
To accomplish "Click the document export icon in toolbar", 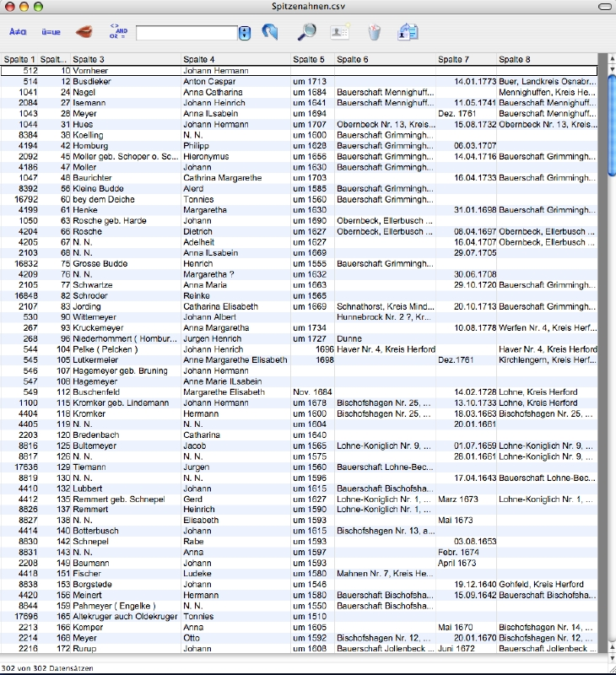I will pos(408,32).
